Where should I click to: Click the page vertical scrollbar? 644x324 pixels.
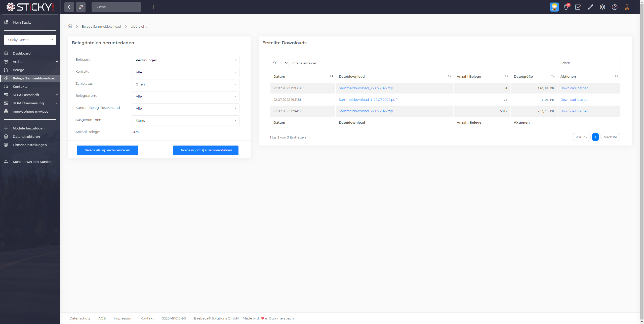coord(642,162)
